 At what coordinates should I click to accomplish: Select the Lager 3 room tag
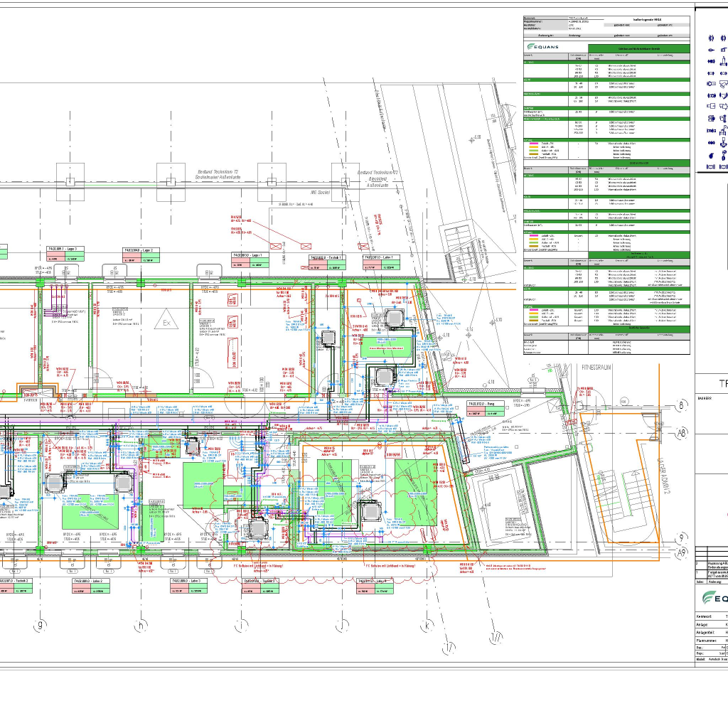[x=64, y=250]
